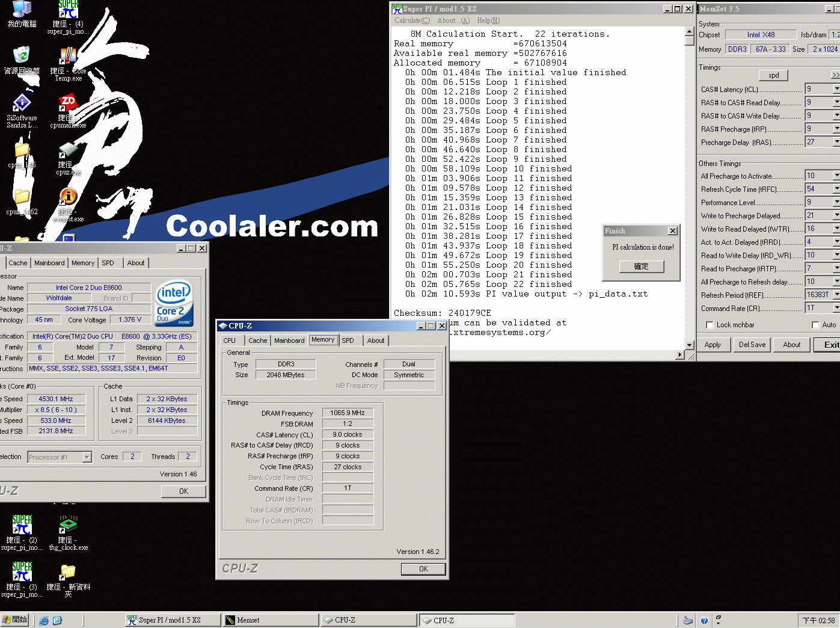Launch the everest.exe shortcut icon
Screen dimensions: 840x628
point(68,205)
